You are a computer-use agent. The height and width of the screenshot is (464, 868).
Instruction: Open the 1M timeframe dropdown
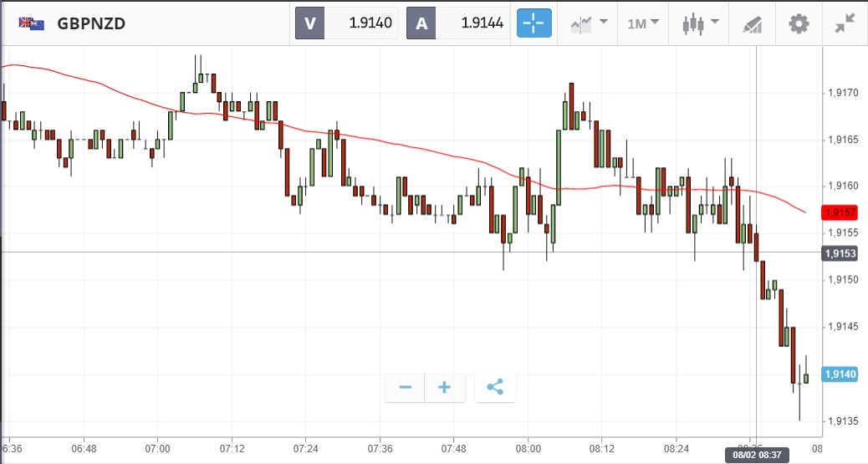tap(643, 23)
